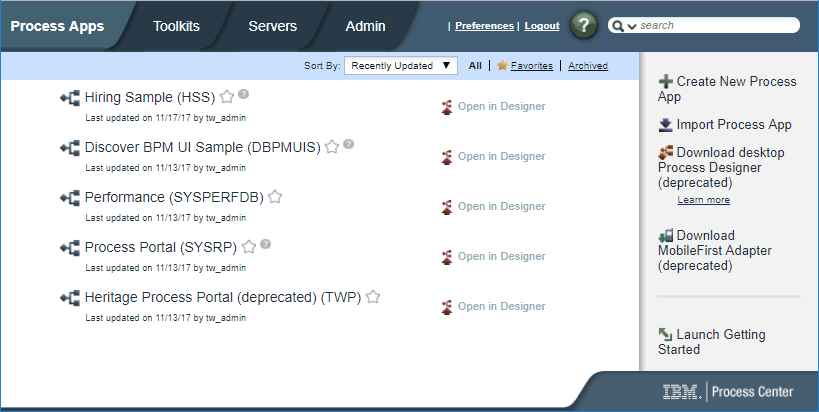Show only Archived process apps

587,66
